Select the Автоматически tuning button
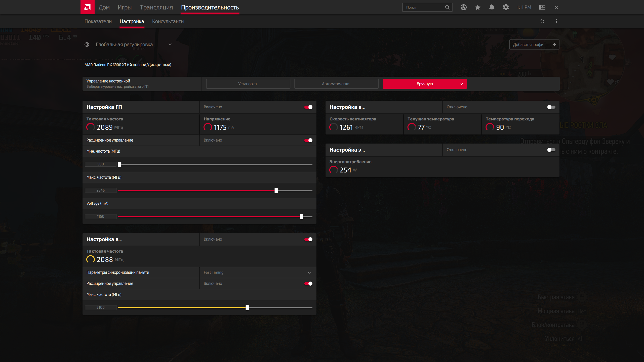 pyautogui.click(x=336, y=84)
